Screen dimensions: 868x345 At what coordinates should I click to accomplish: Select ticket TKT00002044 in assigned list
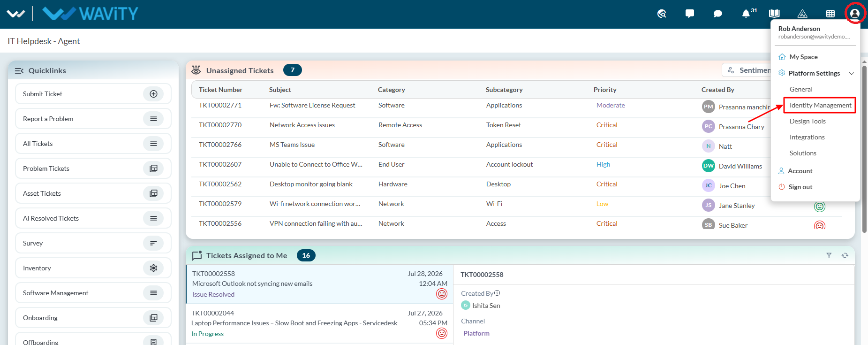pos(319,323)
